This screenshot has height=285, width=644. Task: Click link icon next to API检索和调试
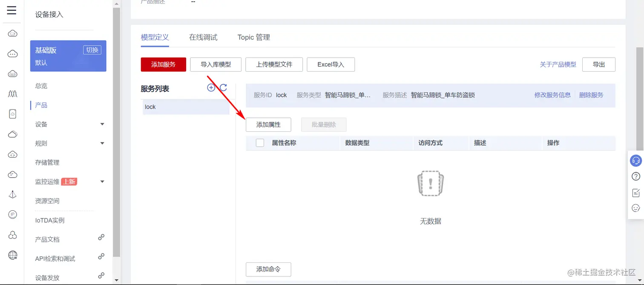tap(101, 256)
